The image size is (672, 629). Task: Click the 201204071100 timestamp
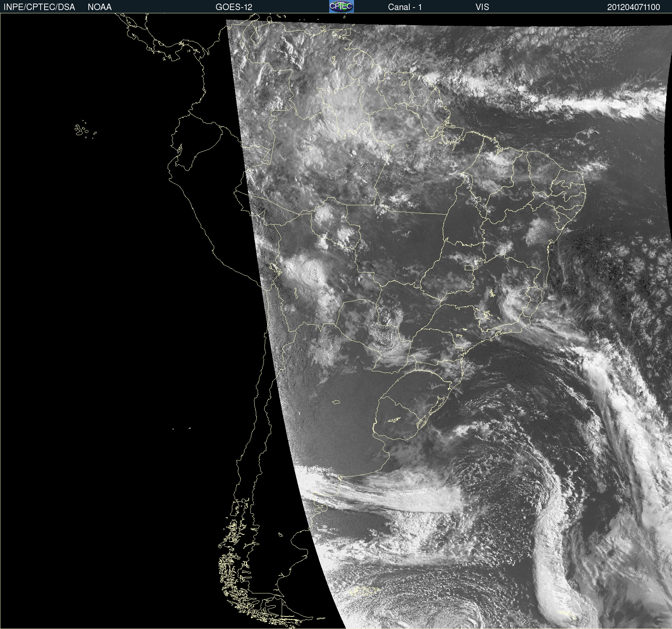(634, 7)
